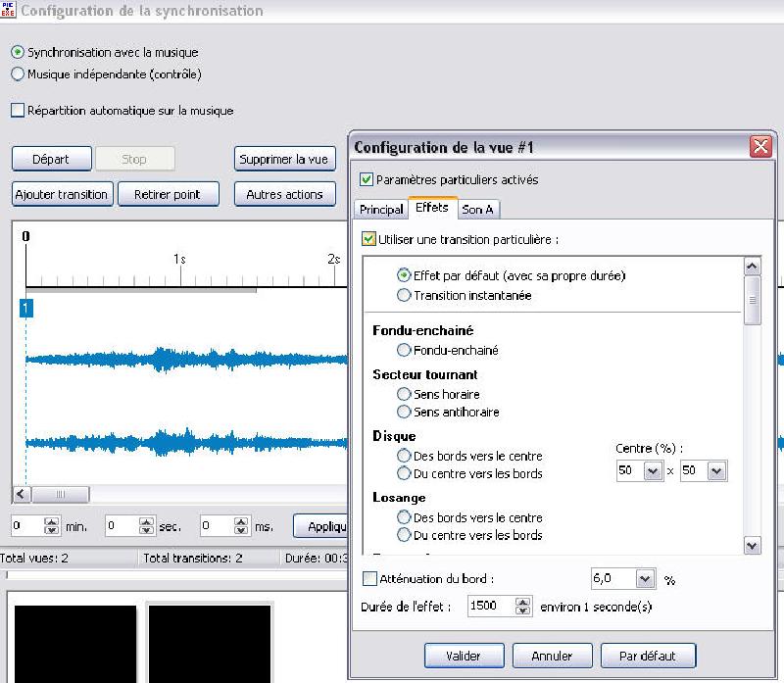This screenshot has height=683, width=784.
Task: Click the Valider button
Action: pos(464,656)
